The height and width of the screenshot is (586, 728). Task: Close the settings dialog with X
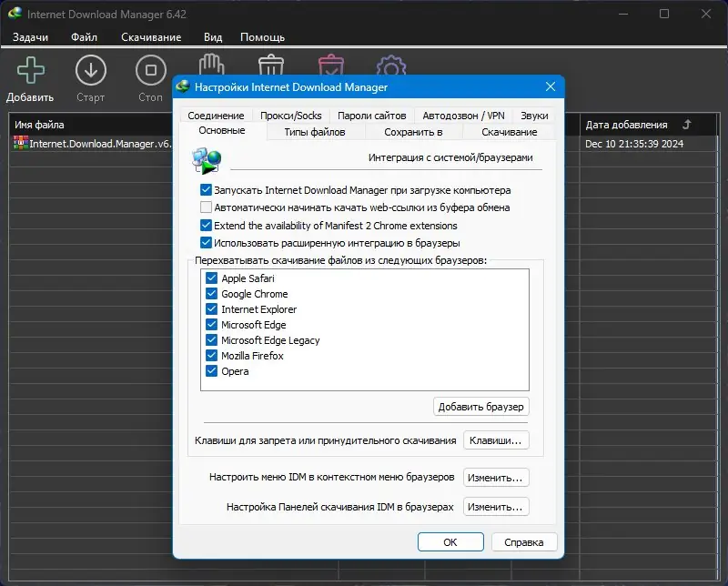click(551, 86)
